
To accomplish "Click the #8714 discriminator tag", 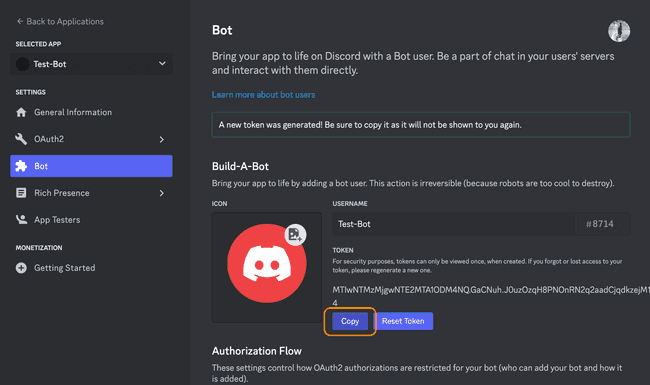I will (599, 224).
